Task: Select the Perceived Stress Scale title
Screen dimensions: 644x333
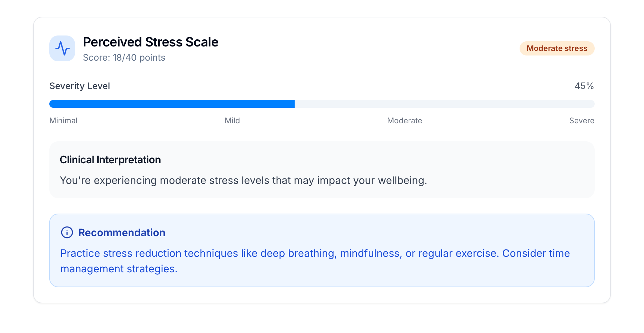Action: point(151,42)
